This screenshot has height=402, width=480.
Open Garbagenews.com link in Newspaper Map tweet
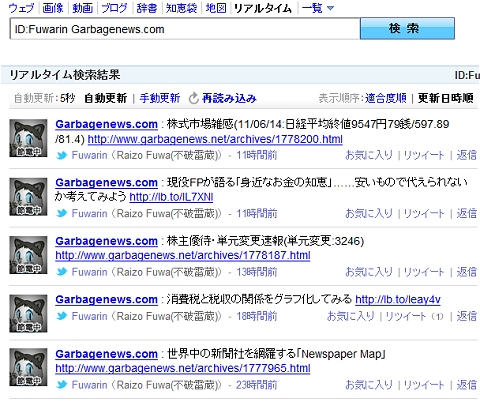point(106,354)
